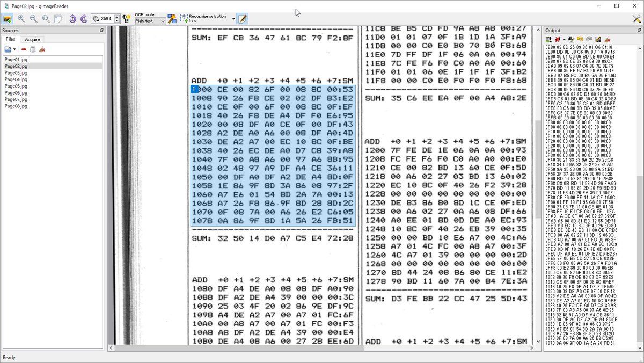This screenshot has height=363, width=644.
Task: Click the save output icon
Action: (598, 39)
